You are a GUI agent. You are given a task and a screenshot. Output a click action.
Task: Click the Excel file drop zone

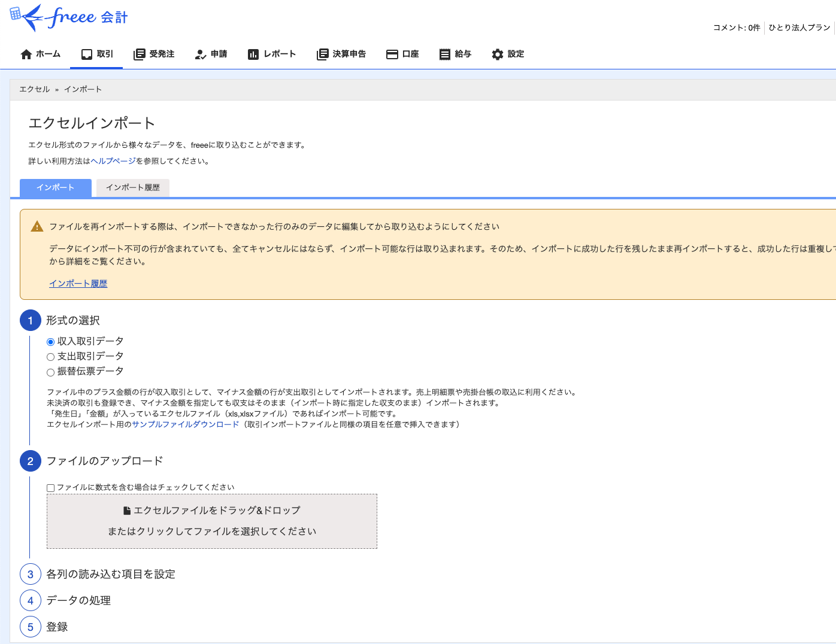click(x=212, y=521)
